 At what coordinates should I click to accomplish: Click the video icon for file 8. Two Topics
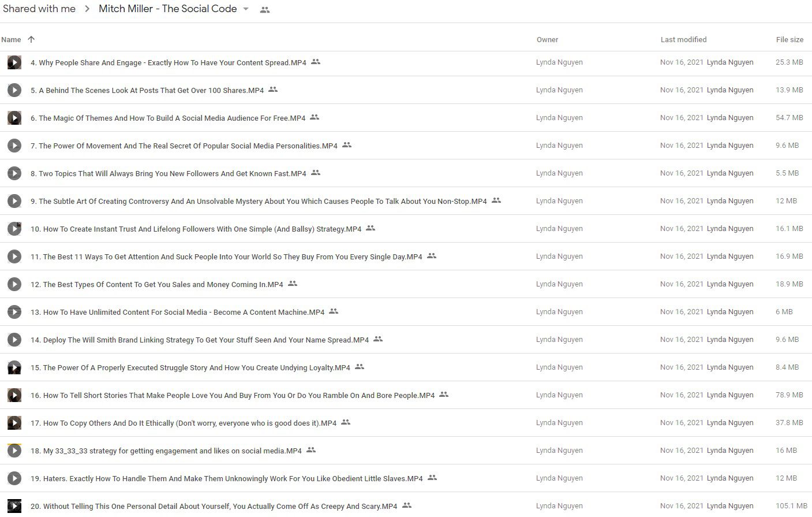tap(14, 173)
